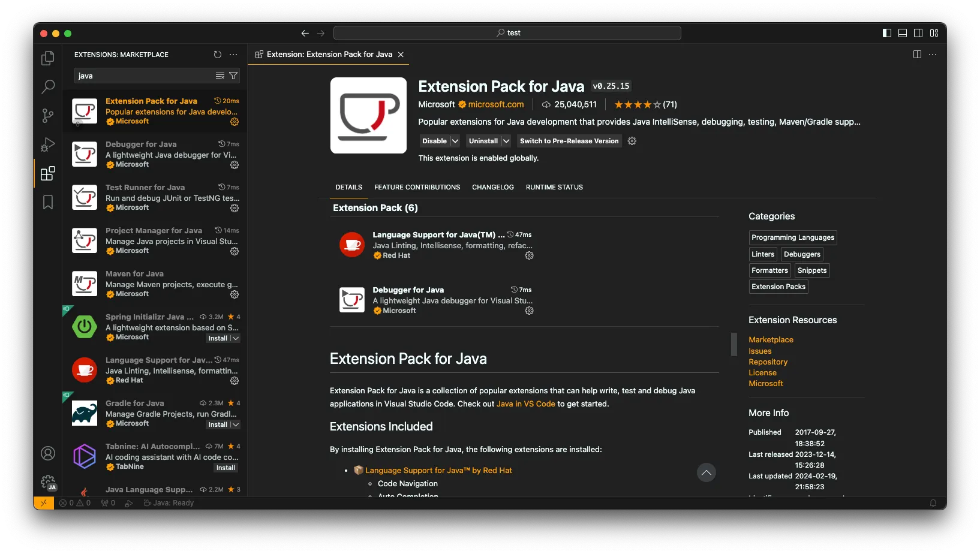
Task: Open Disable button dropdown arrow
Action: click(x=455, y=141)
